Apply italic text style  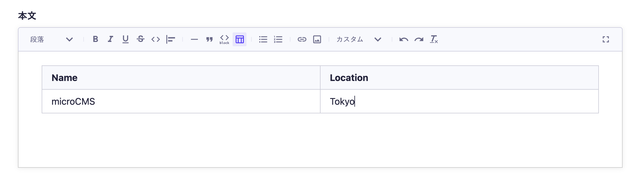click(111, 39)
